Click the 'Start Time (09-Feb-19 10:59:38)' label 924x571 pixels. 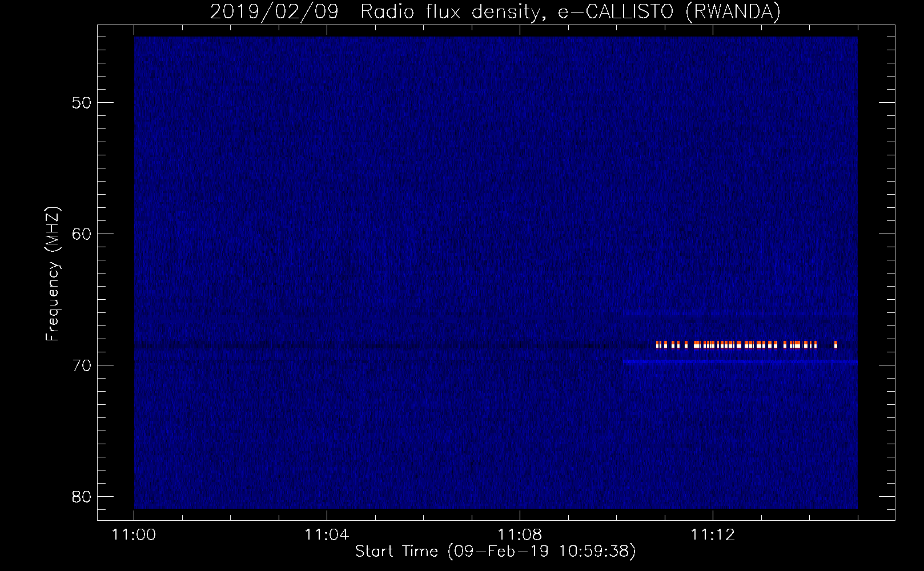pyautogui.click(x=495, y=551)
